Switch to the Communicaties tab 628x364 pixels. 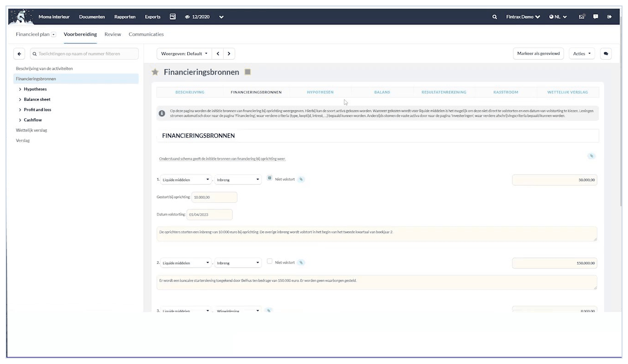[146, 34]
